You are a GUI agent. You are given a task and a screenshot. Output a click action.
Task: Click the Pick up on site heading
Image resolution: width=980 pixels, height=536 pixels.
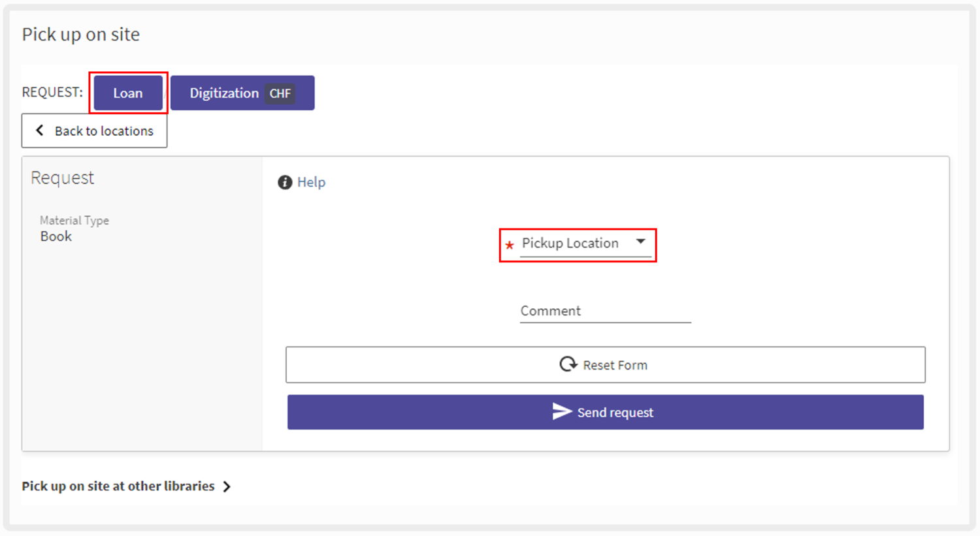pos(81,35)
